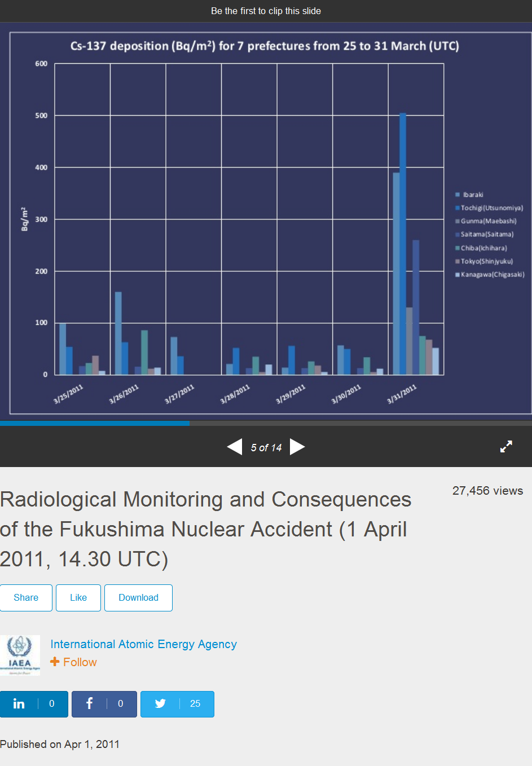
Task: Share on Twitter icon button
Action: [160, 704]
